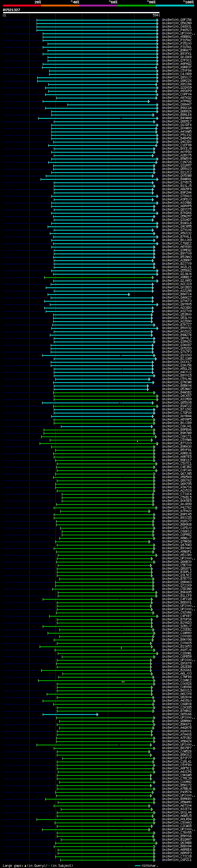Image resolution: width=197 pixels, height=868 pixels.
Task: Click the alignment bar for UniRef100_O98447
Action: (x=113, y=105)
